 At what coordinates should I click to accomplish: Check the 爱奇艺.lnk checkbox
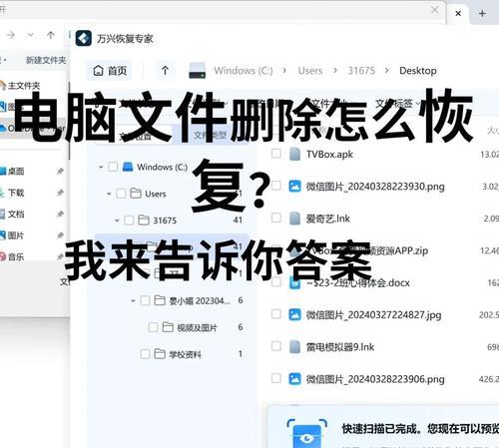(276, 218)
